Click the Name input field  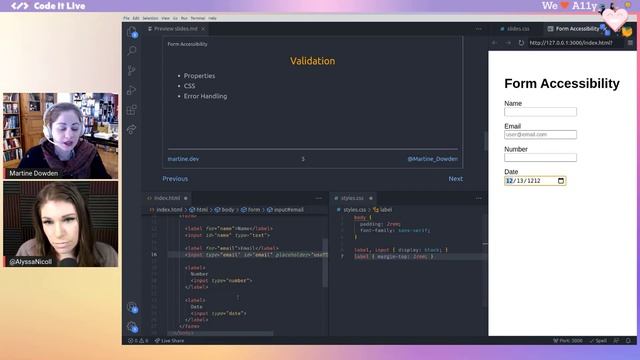click(540, 112)
